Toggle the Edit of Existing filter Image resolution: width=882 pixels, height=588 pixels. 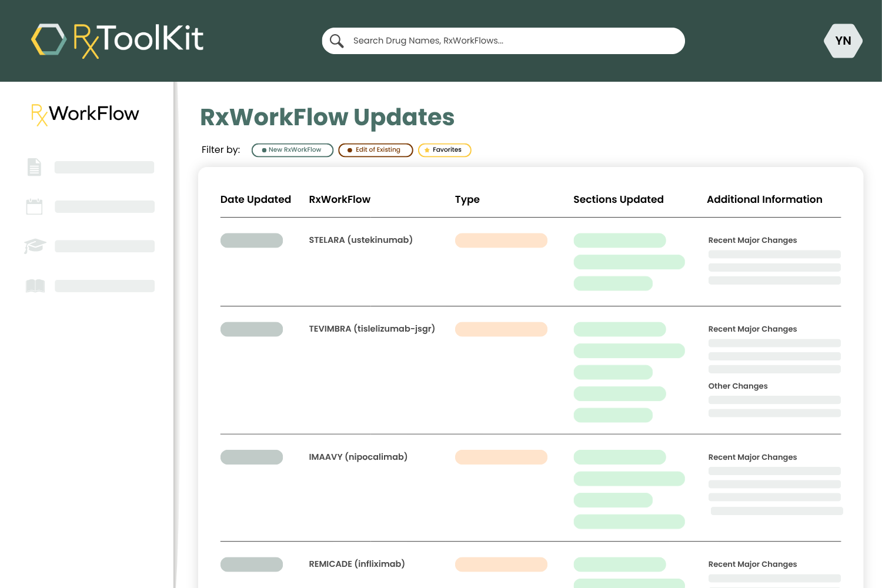click(376, 150)
